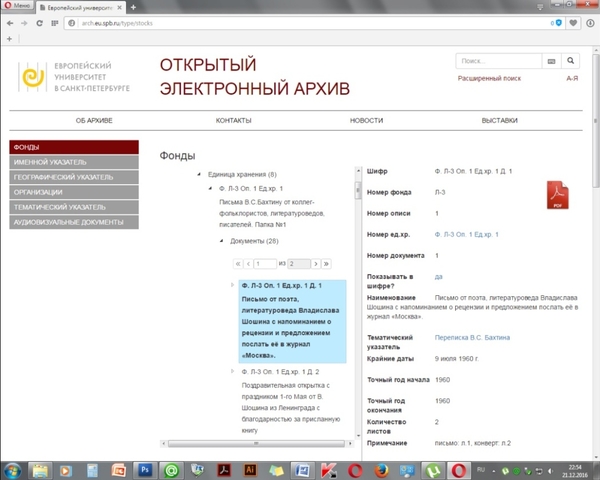Screen dimensions: 600x480
Task: Go back to the previous page
Action: [10, 22]
